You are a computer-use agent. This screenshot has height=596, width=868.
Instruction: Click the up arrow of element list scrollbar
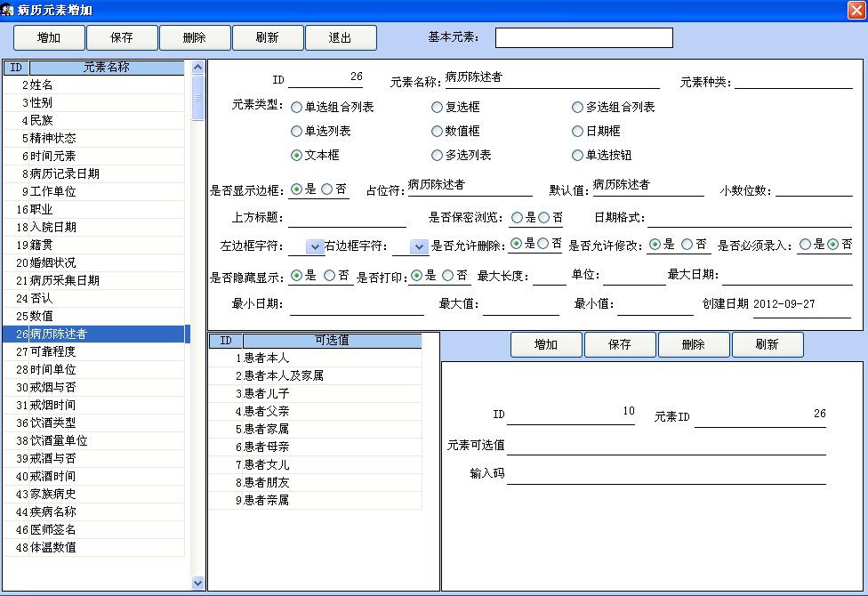(198, 67)
